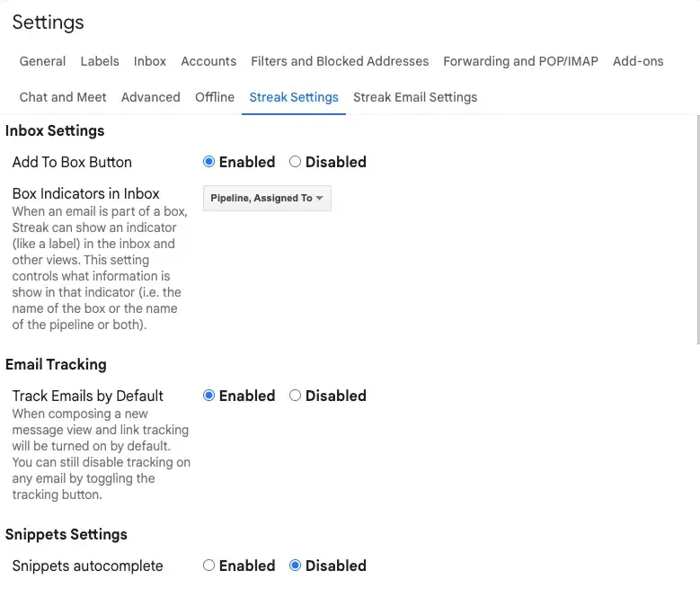Open the Chat and Meet tab
700x597 pixels.
pyautogui.click(x=63, y=97)
